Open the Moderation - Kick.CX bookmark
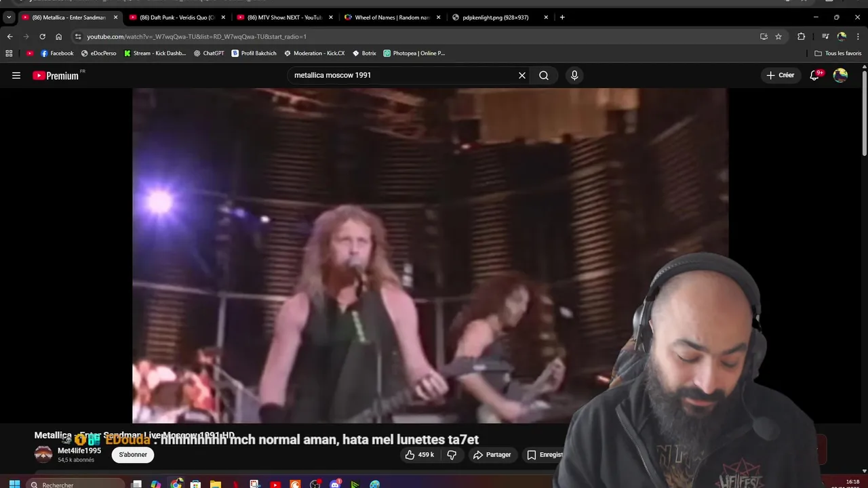The height and width of the screenshot is (488, 868). pos(314,53)
